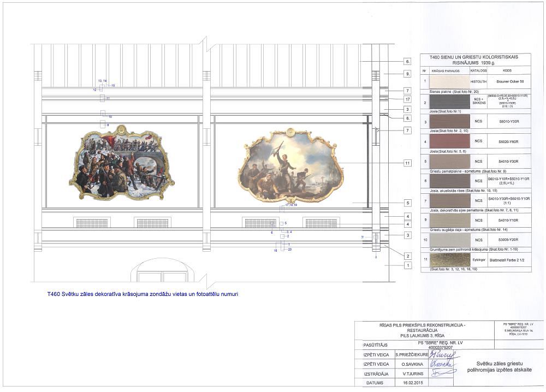Pick the brown swatch next to S6010-Y30R
The image size is (546, 392).
point(449,122)
